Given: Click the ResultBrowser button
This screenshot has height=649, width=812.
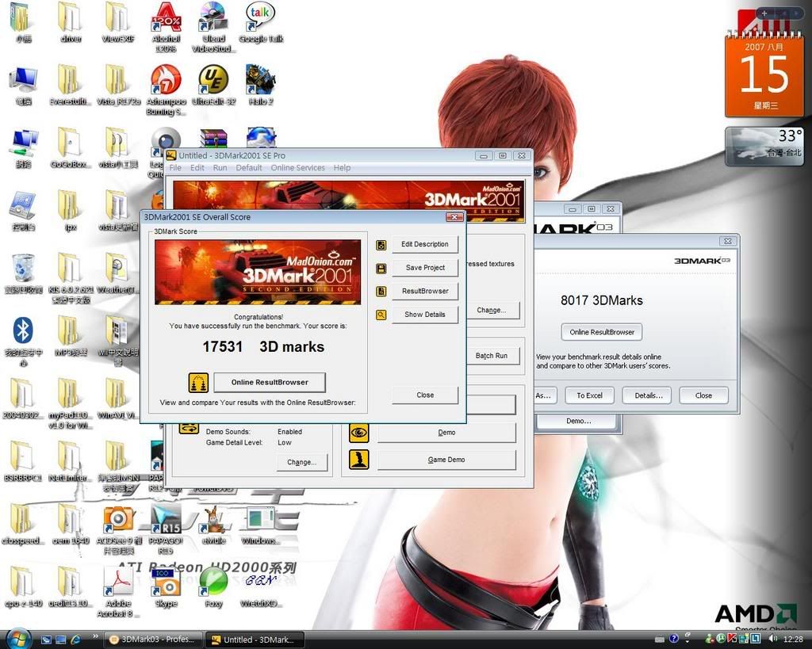Looking at the screenshot, I should click(x=425, y=291).
